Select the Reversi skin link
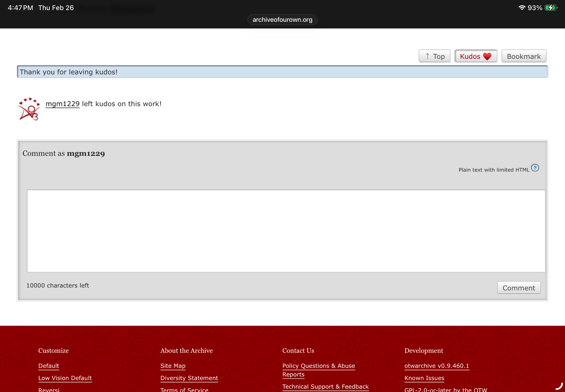The image size is (565, 392). [x=49, y=389]
